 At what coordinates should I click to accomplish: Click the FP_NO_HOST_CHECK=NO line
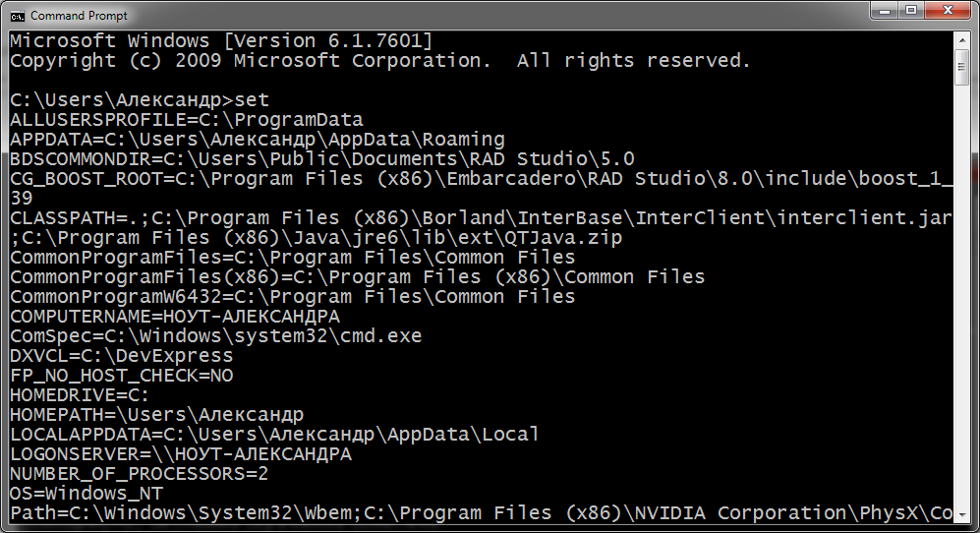click(121, 376)
